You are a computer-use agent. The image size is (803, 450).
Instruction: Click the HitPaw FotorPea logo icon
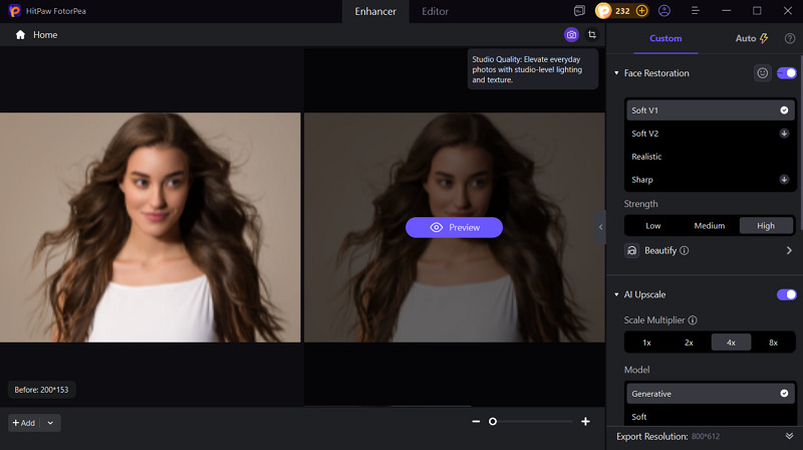[x=14, y=11]
